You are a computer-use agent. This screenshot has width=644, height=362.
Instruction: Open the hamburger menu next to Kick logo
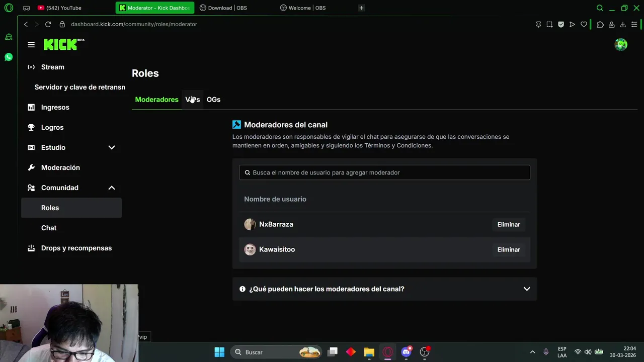click(31, 45)
